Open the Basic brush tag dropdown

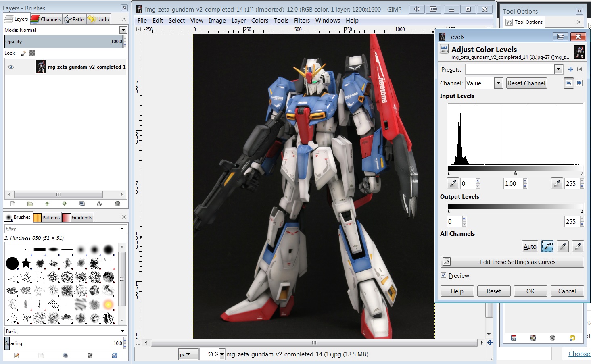123,331
